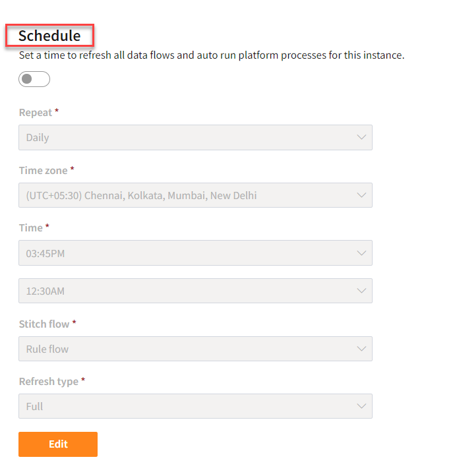457x476 pixels.
Task: Open the 03:45PM time dropdown
Action: coord(195,253)
